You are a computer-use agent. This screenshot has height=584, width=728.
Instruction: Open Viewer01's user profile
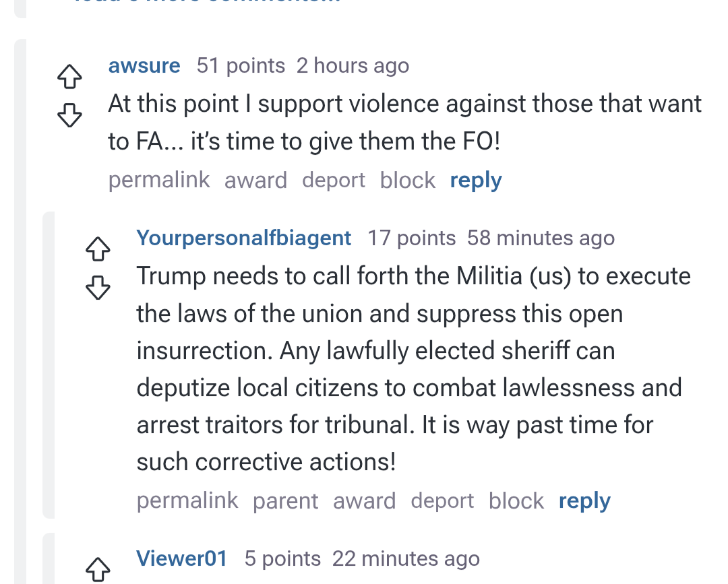tap(181, 559)
